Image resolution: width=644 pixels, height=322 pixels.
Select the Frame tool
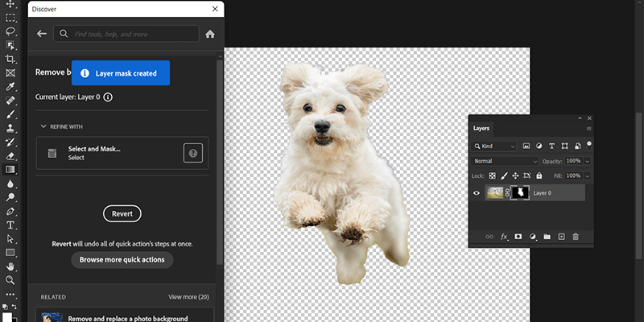[10, 72]
